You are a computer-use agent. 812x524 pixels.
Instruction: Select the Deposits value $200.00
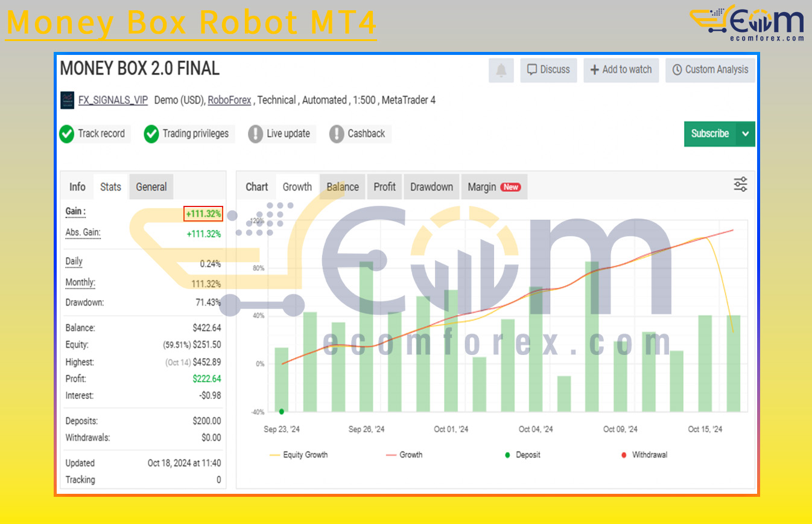coord(207,421)
